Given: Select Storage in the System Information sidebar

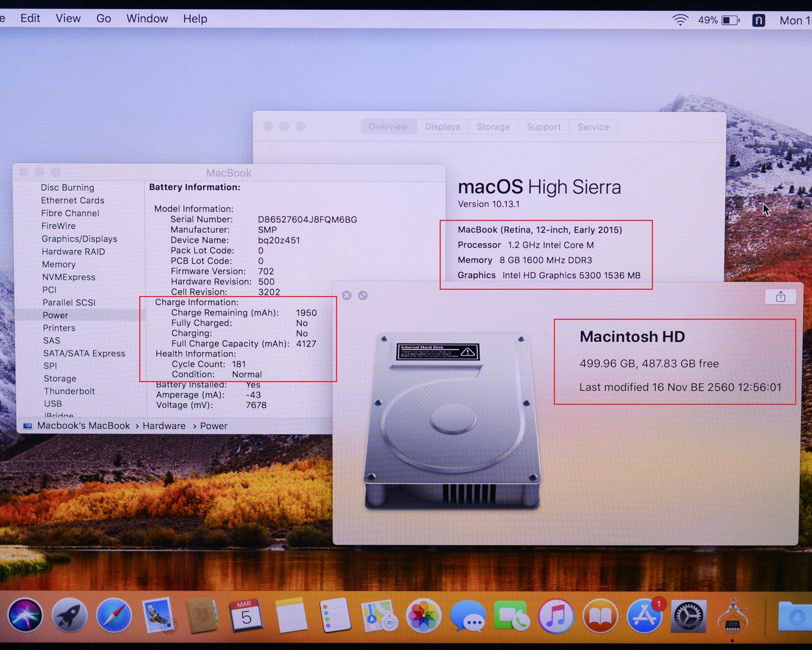Looking at the screenshot, I should tap(60, 379).
